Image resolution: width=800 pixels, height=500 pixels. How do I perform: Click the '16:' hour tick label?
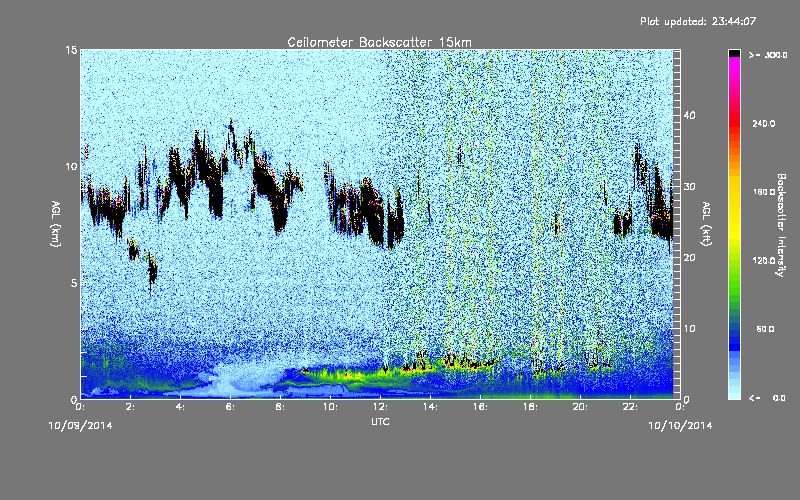[x=480, y=407]
